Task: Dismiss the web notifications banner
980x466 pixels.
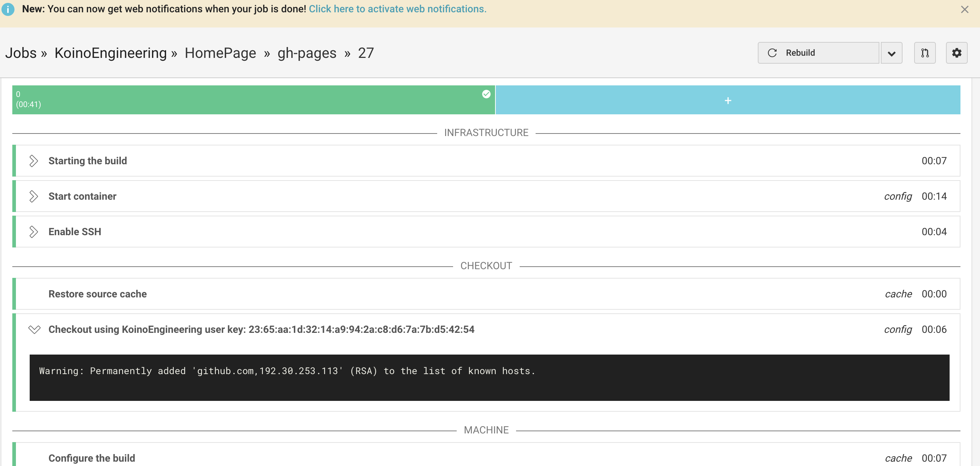Action: coord(964,9)
